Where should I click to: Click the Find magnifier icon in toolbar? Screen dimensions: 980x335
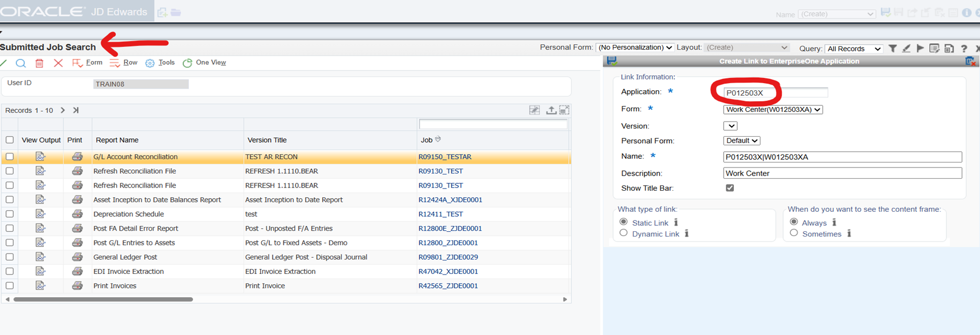point(21,63)
